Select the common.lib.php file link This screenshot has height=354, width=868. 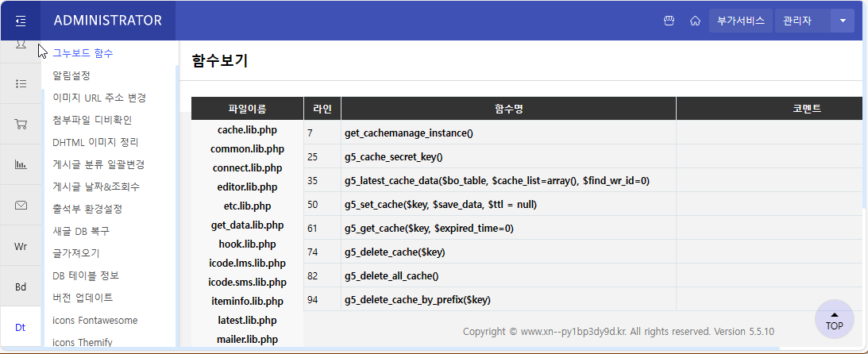coord(247,148)
